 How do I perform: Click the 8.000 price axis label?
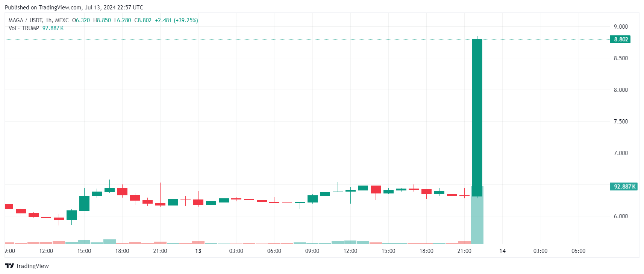tap(621, 90)
